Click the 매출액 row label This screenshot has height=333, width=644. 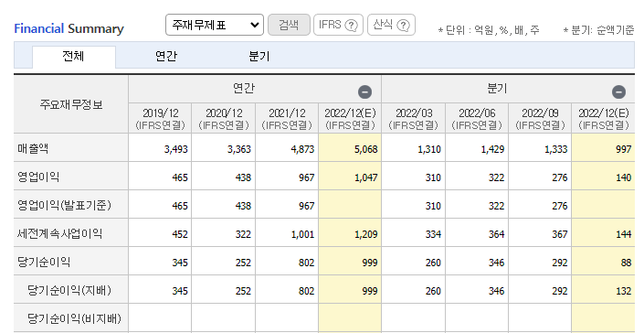pos(33,148)
